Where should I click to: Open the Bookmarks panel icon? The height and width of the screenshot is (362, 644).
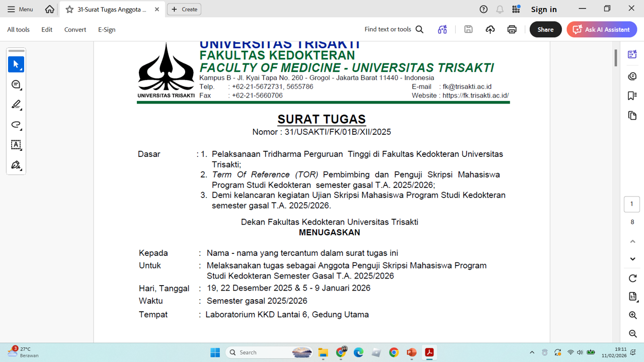632,96
